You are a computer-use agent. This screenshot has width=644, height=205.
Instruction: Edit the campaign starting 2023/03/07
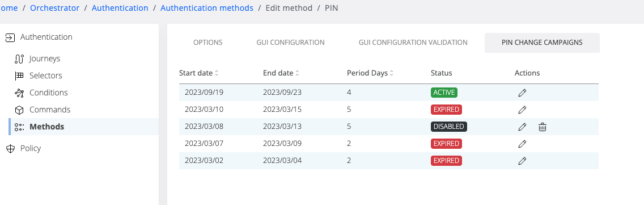click(x=522, y=144)
